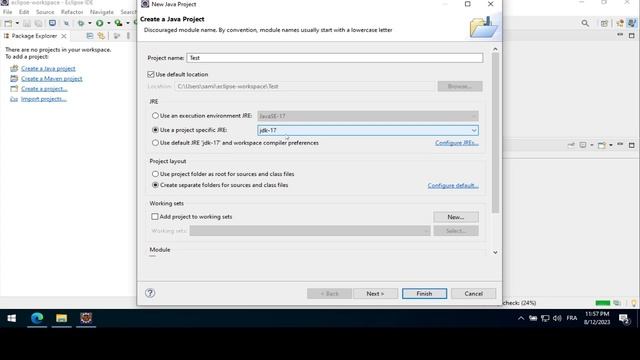This screenshot has width=640, height=360.
Task: Click the Cancel button
Action: click(x=473, y=293)
